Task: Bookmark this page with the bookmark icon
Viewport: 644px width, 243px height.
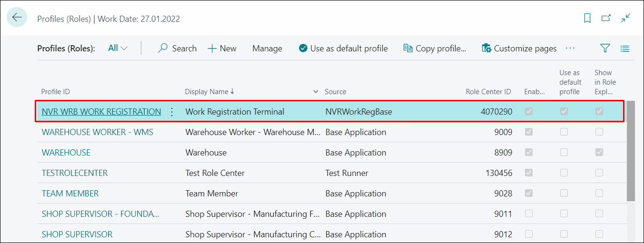Action: [587, 18]
